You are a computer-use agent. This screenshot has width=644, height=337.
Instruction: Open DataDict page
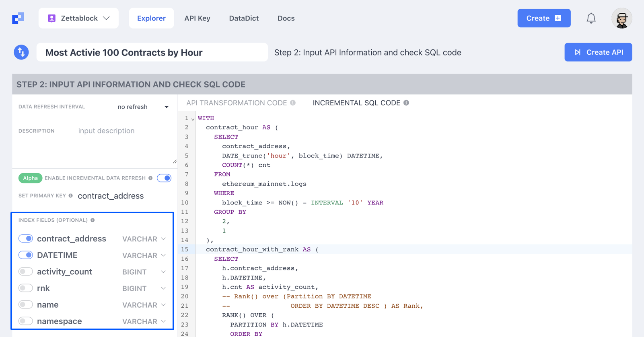click(x=244, y=18)
